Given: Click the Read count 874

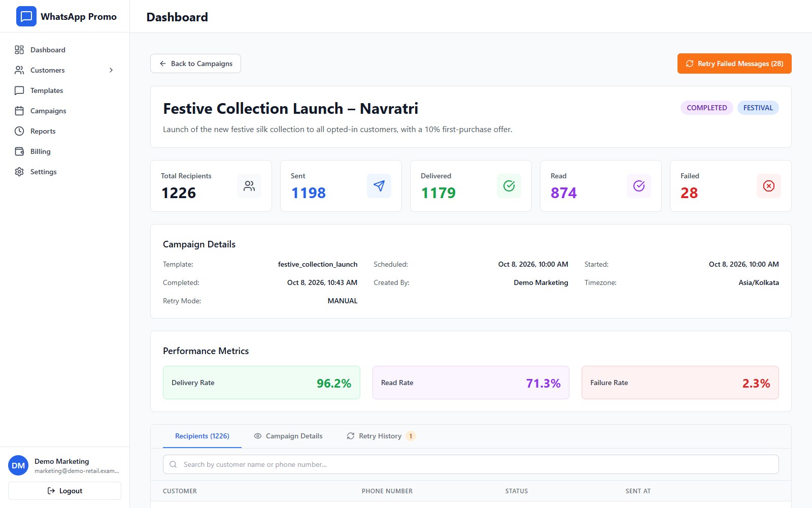Looking at the screenshot, I should click(564, 193).
